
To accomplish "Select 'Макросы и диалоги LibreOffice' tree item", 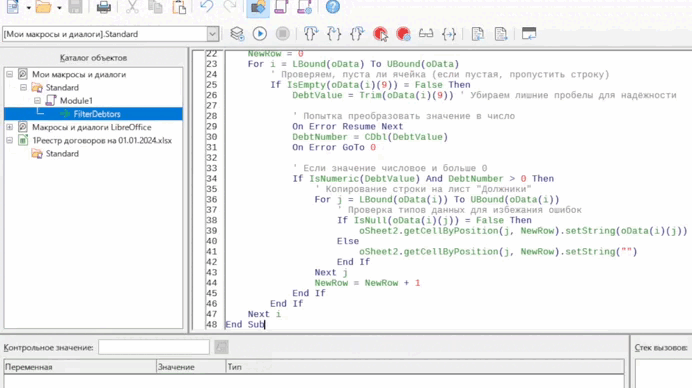I will click(92, 127).
